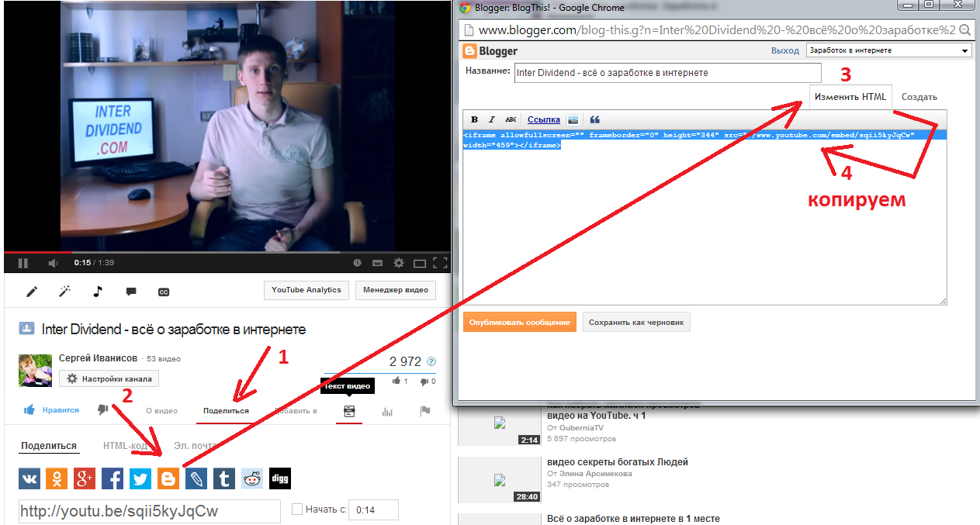Mute the video volume speaker icon
980x525 pixels.
(x=54, y=263)
